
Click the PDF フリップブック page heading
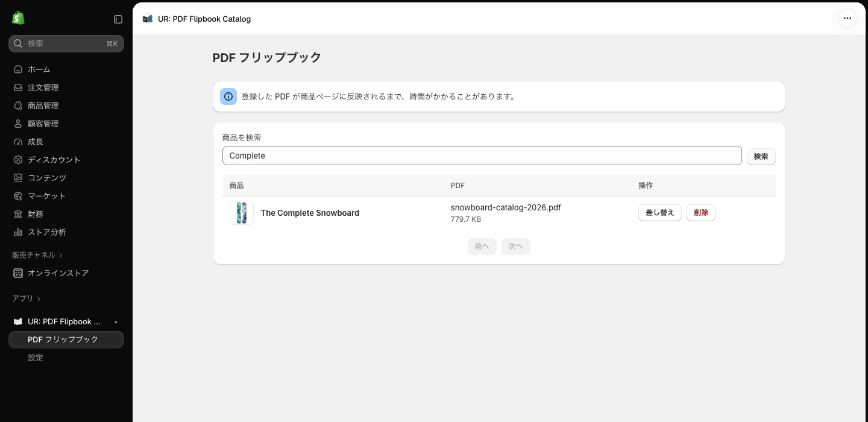[x=267, y=57]
